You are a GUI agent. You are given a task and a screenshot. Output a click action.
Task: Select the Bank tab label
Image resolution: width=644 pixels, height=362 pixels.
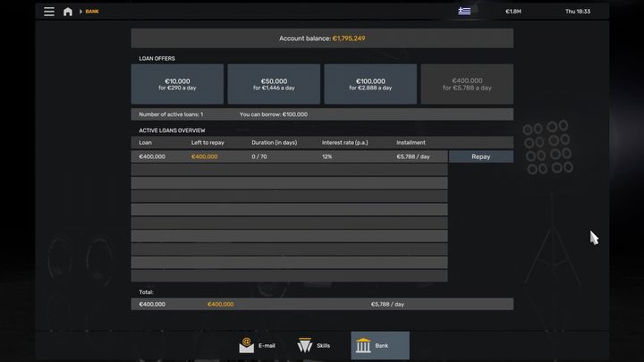pos(382,346)
